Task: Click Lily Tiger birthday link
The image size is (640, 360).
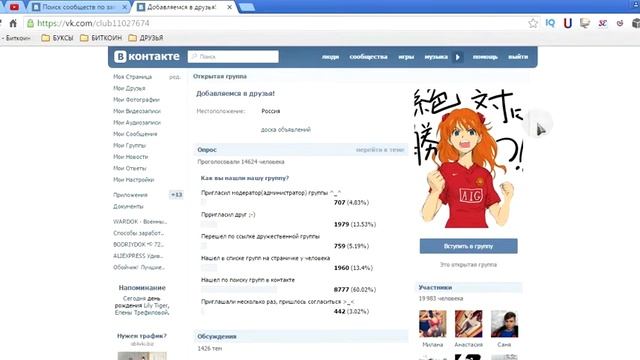Action: coord(156,305)
